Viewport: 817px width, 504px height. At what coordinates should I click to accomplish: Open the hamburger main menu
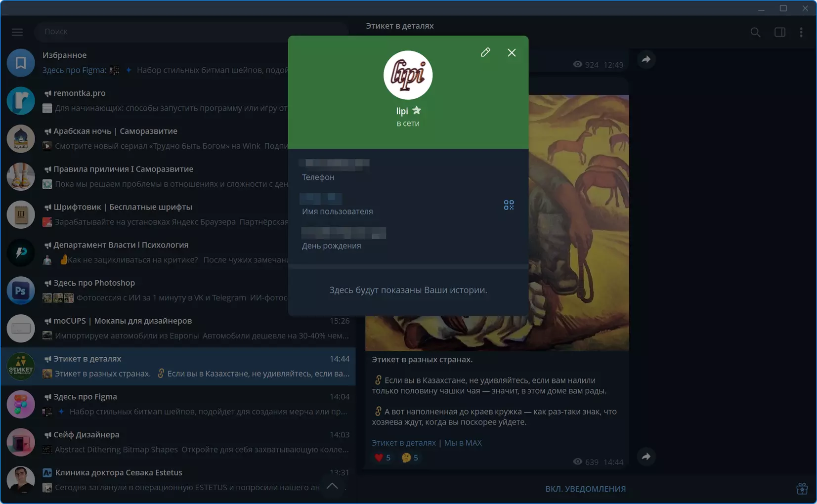tap(17, 32)
